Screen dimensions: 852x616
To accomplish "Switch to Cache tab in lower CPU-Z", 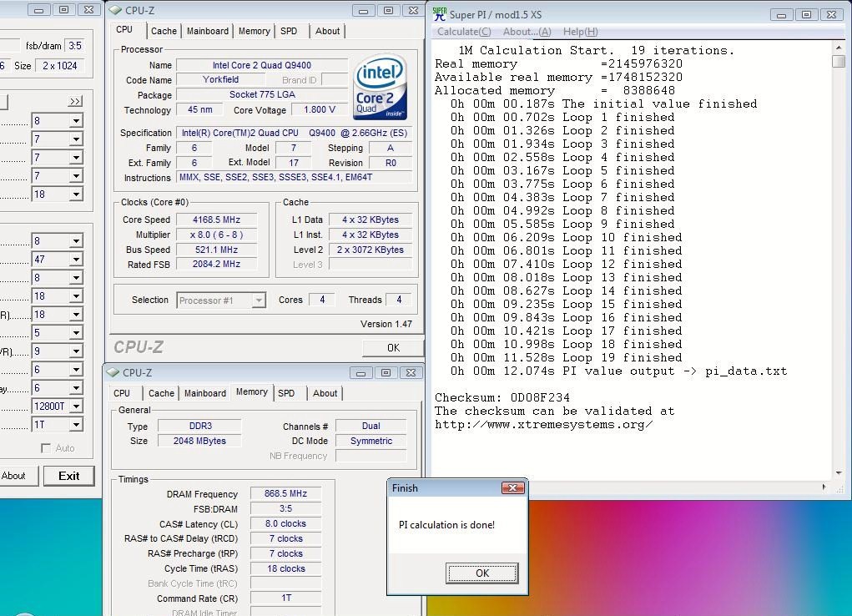I will point(161,393).
